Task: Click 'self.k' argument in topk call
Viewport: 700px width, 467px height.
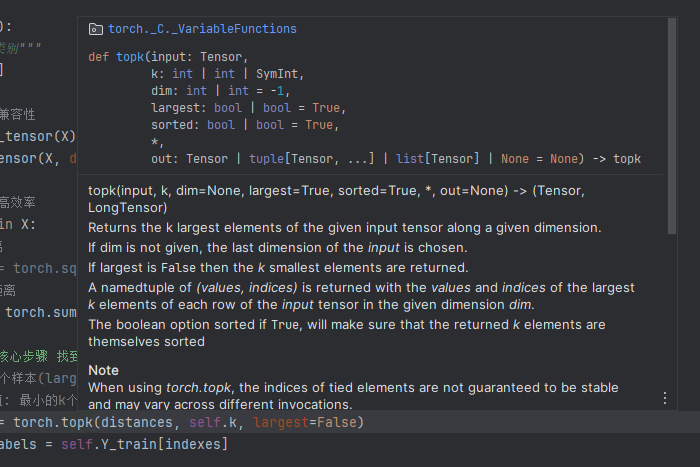Action: [x=213, y=422]
